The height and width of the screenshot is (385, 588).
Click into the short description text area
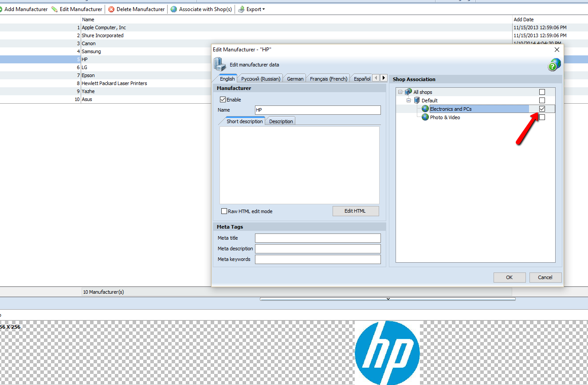(299, 165)
